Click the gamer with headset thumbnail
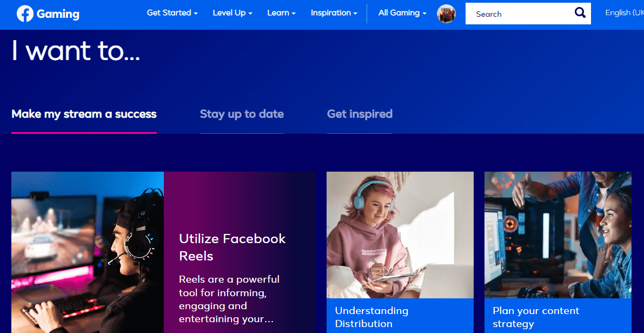 88,252
